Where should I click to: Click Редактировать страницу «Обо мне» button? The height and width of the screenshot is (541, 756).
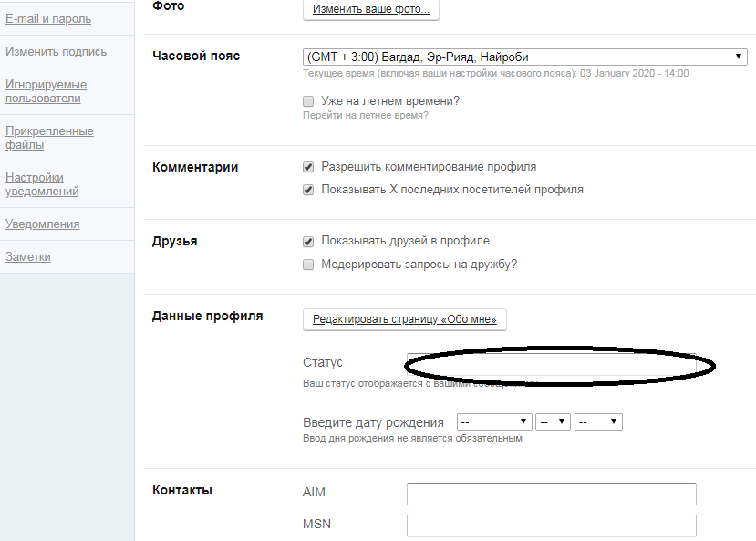pos(405,319)
